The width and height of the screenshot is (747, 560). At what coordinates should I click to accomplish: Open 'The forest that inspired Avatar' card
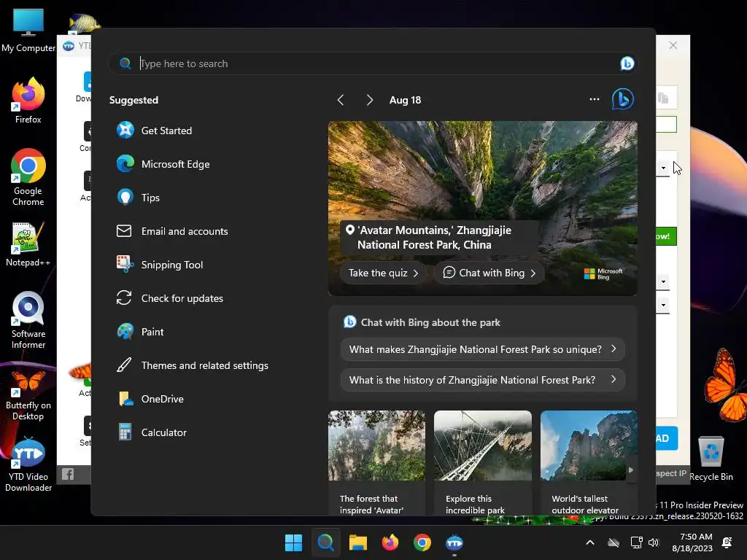tap(376, 463)
